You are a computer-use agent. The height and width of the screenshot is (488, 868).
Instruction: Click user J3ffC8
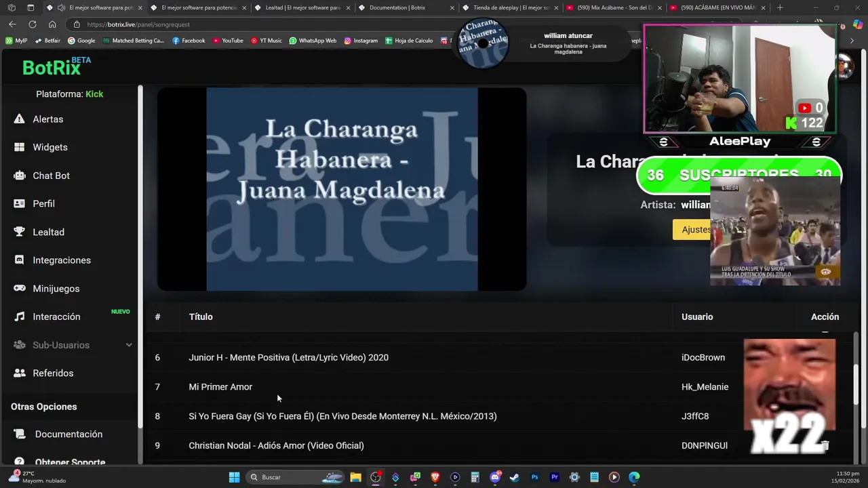[x=695, y=416]
